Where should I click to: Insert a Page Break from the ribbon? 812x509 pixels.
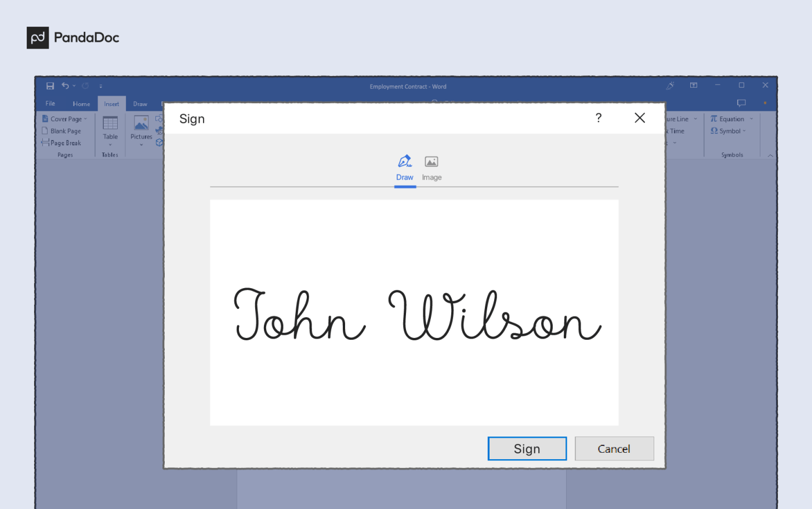(x=61, y=143)
